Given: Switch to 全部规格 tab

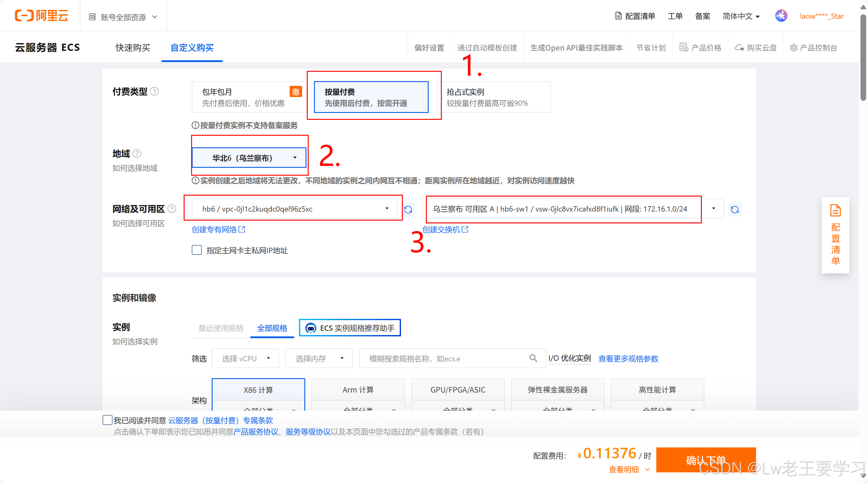Looking at the screenshot, I should (x=272, y=328).
